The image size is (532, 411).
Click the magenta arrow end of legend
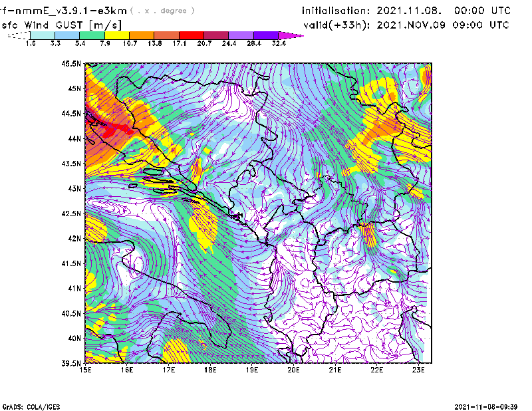291,35
